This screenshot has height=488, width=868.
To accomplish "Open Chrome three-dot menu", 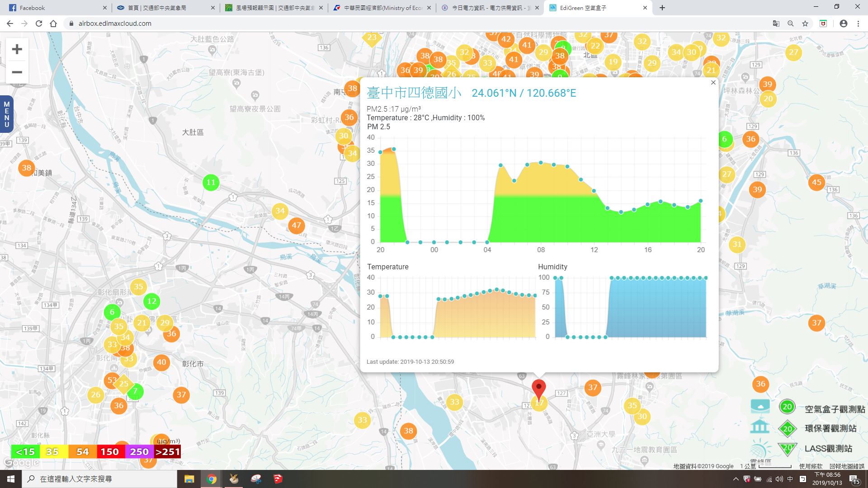I will tap(858, 23).
